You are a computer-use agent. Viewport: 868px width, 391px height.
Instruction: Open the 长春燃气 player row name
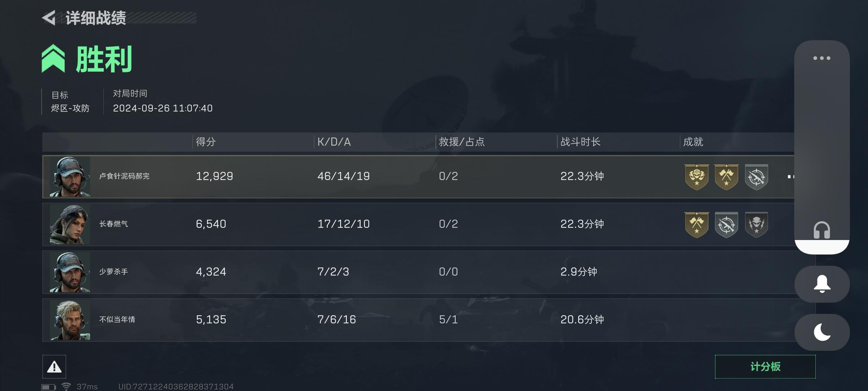point(114,224)
